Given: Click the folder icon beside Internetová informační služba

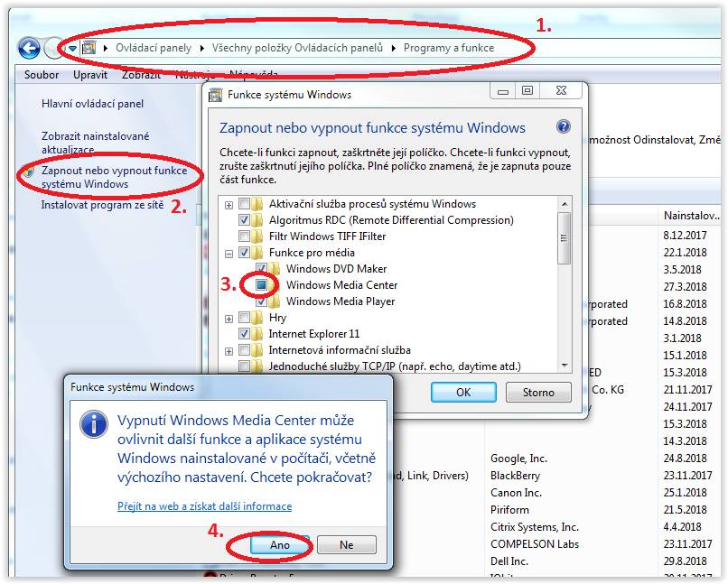Looking at the screenshot, I should [x=257, y=350].
